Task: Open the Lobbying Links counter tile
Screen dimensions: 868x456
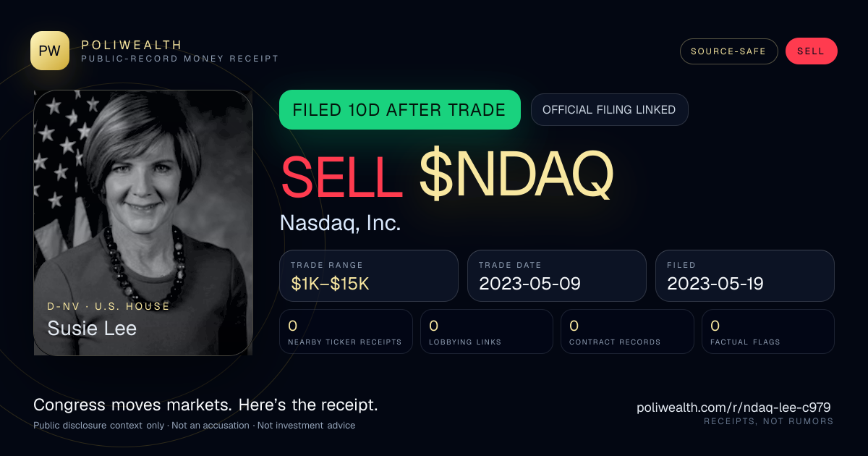Action: coord(487,332)
